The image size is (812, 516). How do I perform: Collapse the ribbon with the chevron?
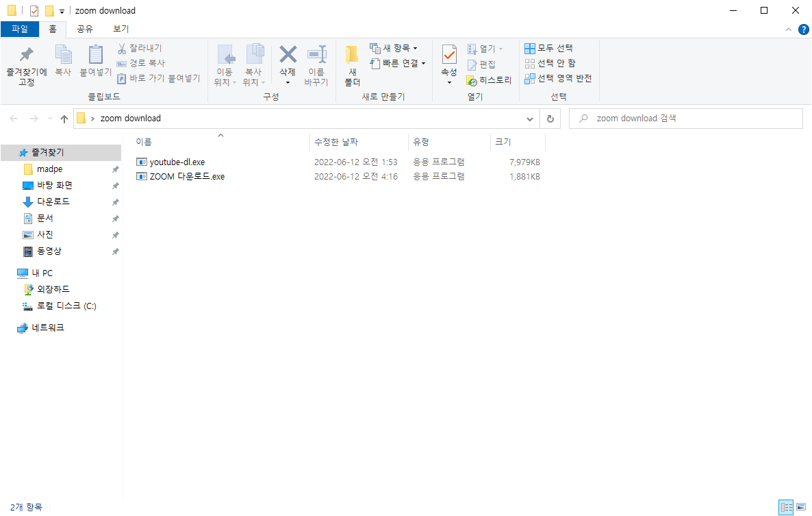(789, 29)
